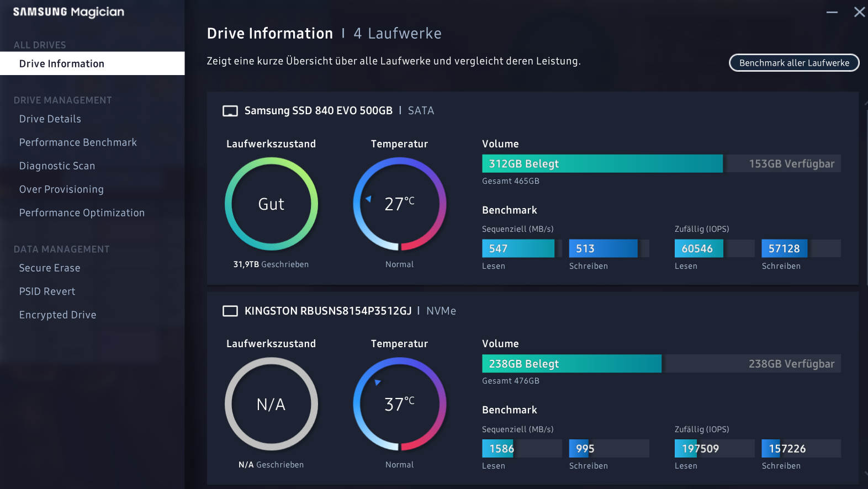
Task: Click the 238GB Verfügbar label
Action: 791,364
